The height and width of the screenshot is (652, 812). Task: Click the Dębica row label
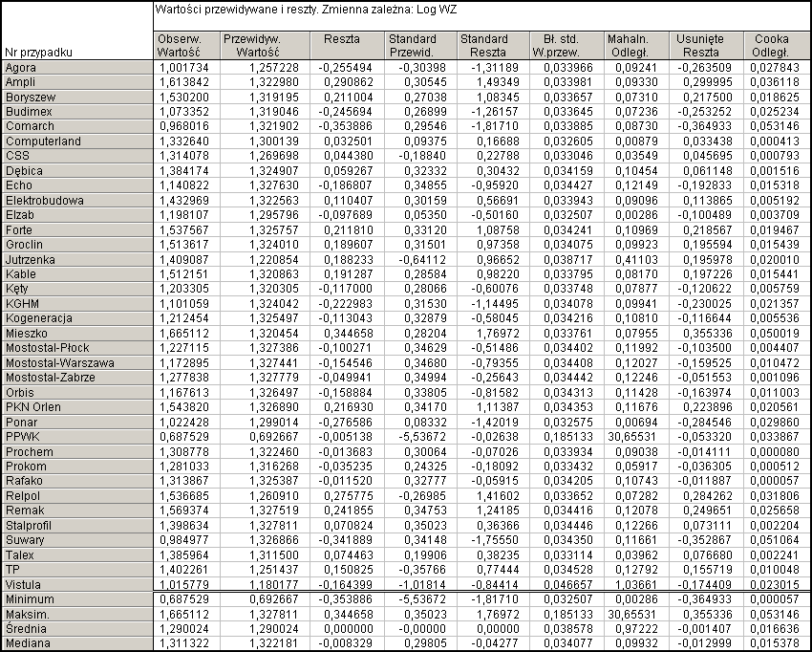(x=77, y=170)
